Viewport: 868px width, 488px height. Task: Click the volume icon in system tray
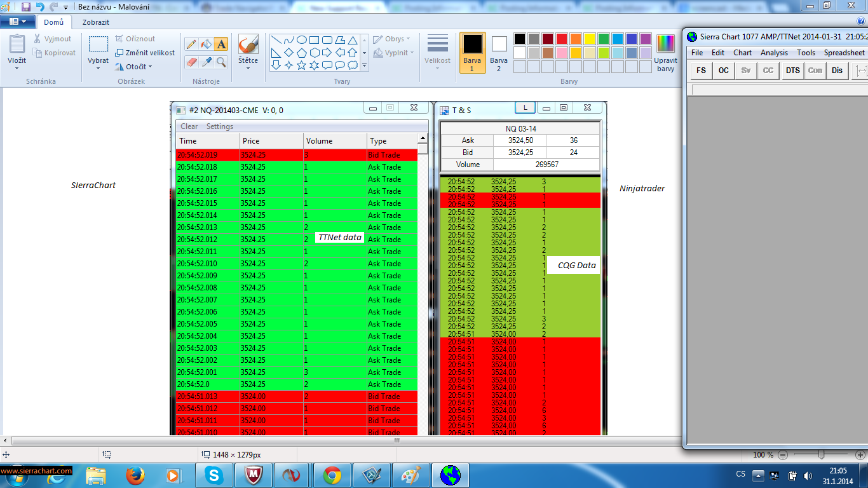tap(808, 475)
